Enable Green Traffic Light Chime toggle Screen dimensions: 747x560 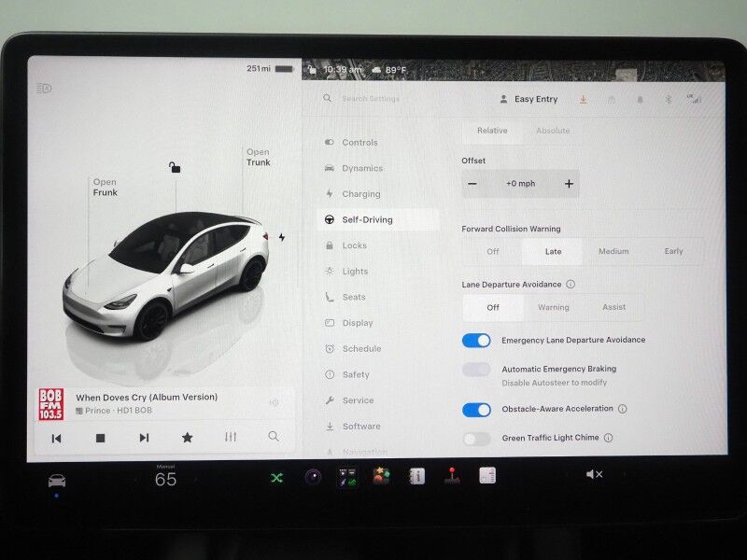(x=476, y=439)
